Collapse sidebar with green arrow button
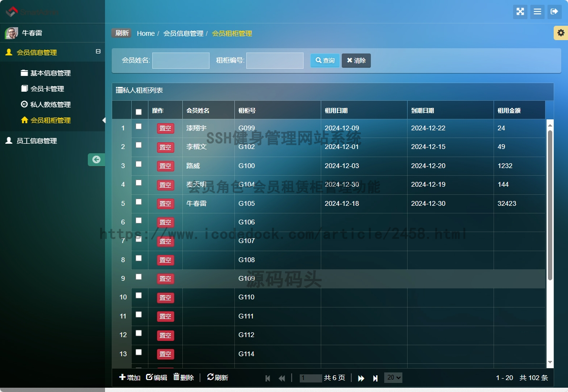The height and width of the screenshot is (392, 568). [x=96, y=159]
